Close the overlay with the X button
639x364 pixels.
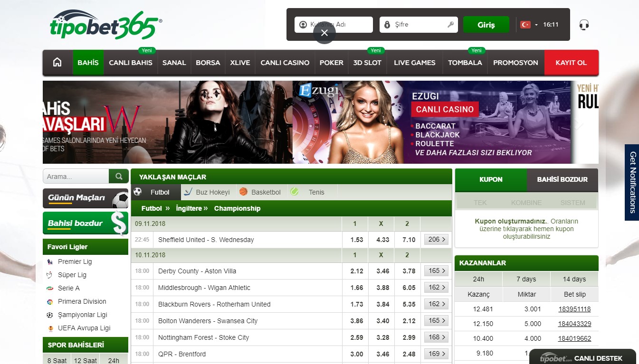click(324, 33)
